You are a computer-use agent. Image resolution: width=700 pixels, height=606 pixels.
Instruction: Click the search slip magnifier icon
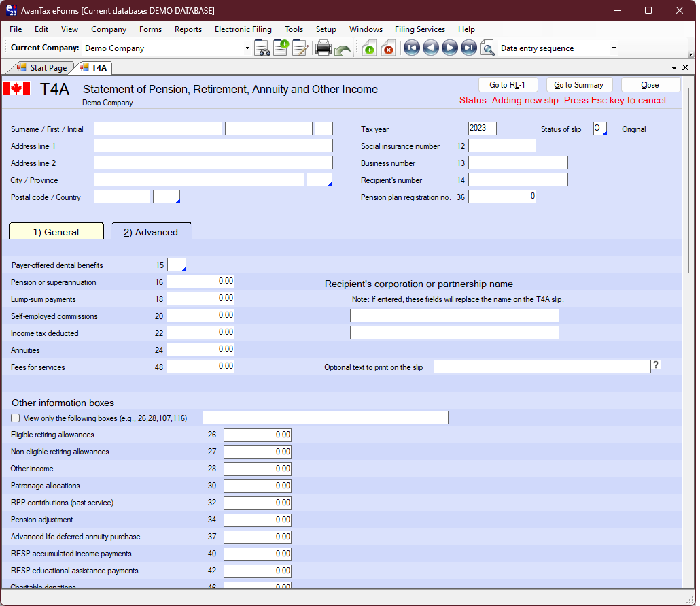click(x=487, y=48)
